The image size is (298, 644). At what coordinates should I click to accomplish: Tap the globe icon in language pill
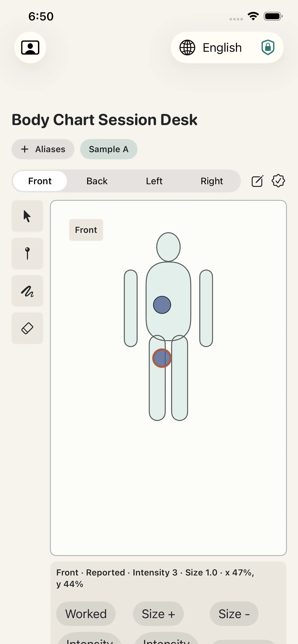187,47
